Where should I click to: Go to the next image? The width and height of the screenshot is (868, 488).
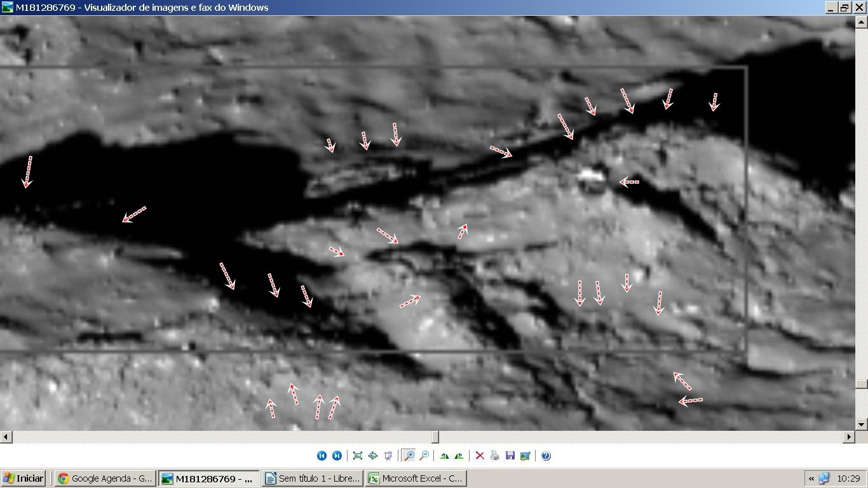(x=337, y=456)
